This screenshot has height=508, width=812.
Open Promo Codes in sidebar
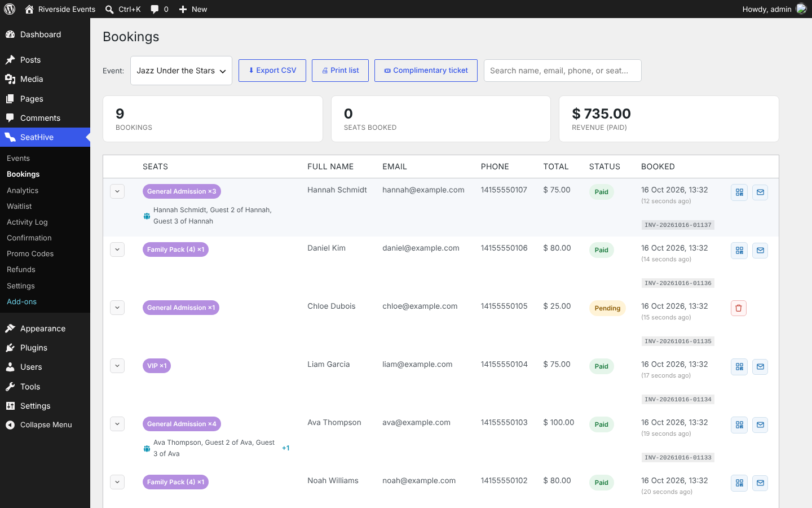tap(30, 254)
